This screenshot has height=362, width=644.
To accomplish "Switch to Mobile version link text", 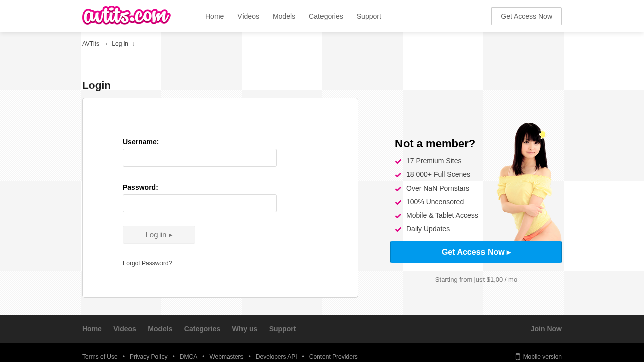I will point(542,357).
